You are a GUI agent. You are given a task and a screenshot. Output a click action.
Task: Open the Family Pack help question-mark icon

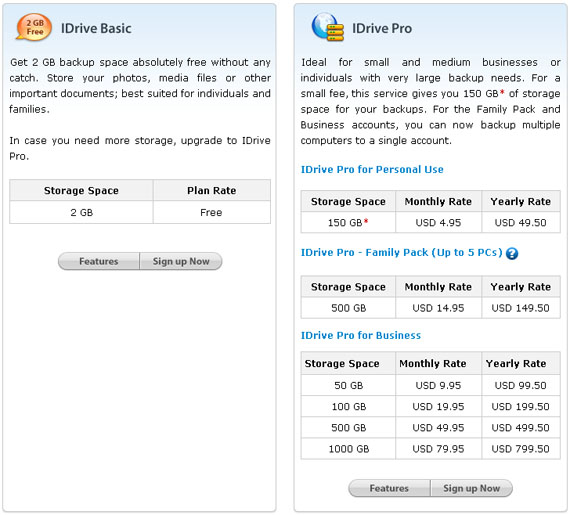512,253
